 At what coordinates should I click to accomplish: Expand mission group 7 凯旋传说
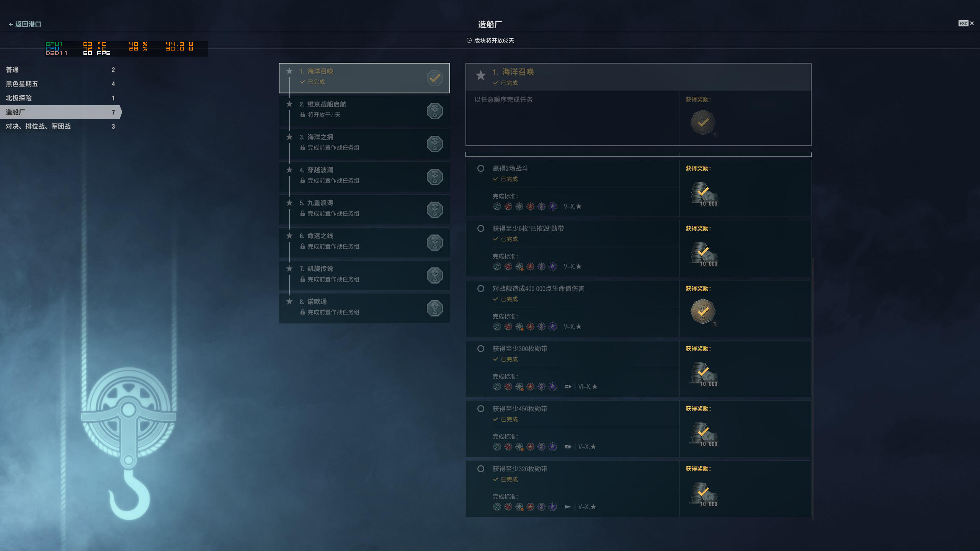tap(364, 275)
